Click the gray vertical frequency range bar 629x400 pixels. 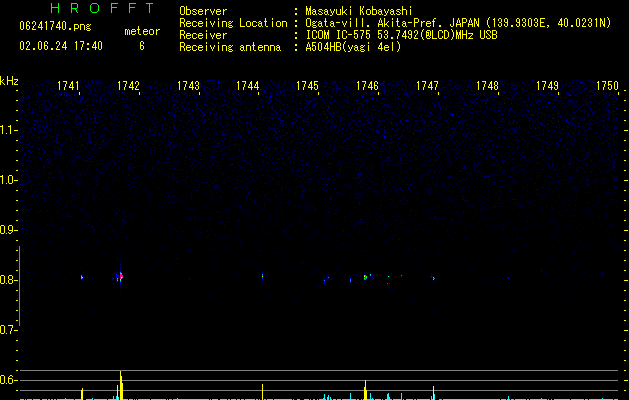pyautogui.click(x=19, y=286)
